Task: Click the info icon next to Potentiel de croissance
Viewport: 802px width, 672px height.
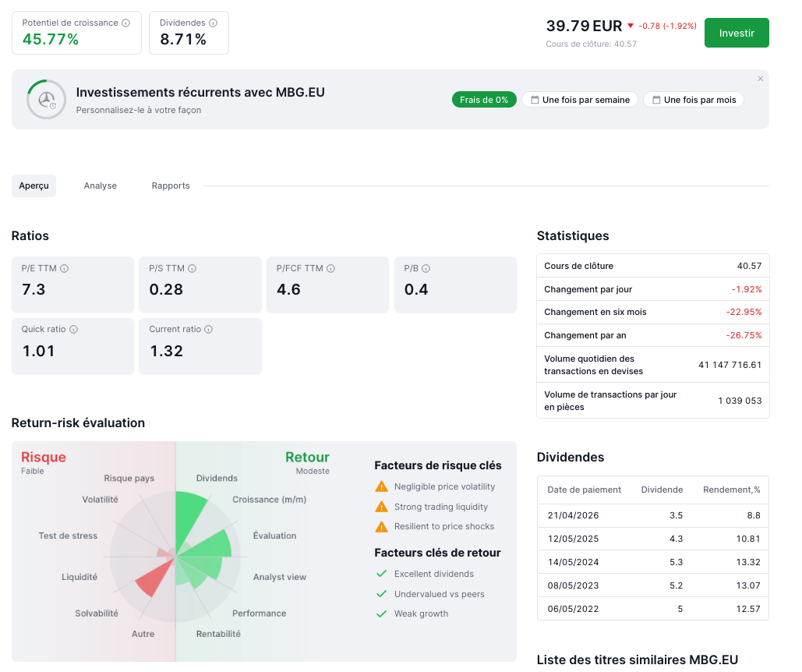Action: [125, 23]
